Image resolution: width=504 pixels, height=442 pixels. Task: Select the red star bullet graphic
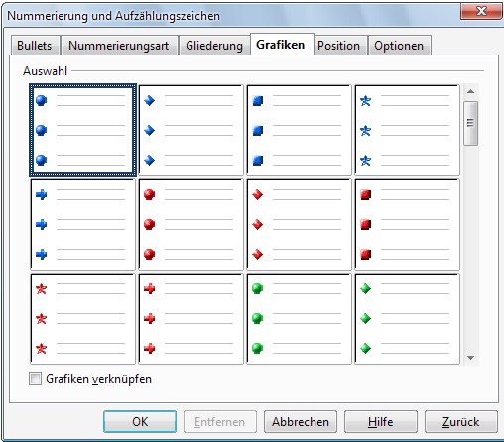coord(82,319)
